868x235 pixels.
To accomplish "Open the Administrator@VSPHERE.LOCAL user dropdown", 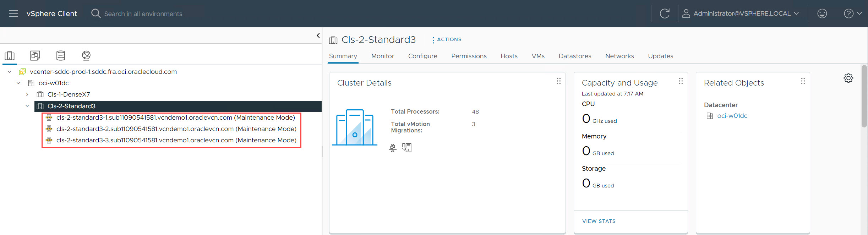I will tap(746, 13).
